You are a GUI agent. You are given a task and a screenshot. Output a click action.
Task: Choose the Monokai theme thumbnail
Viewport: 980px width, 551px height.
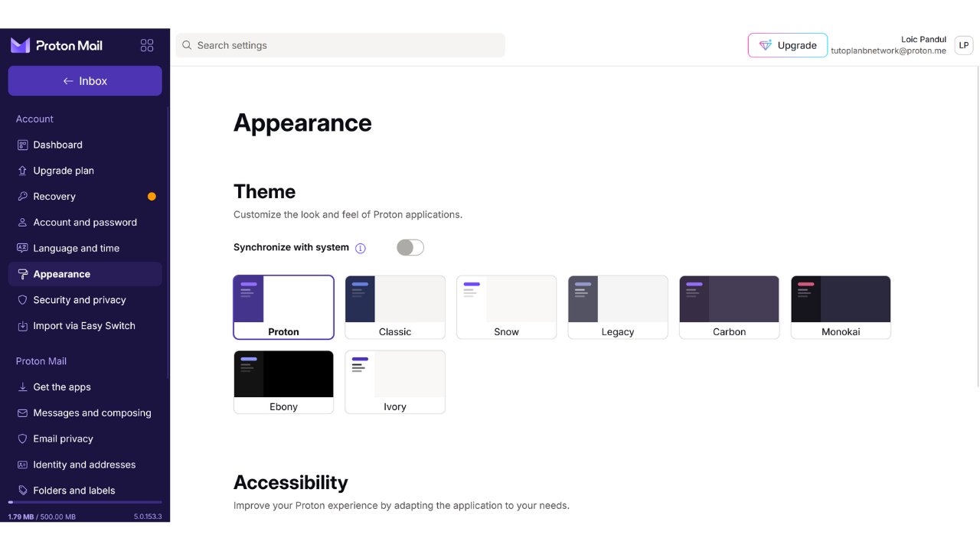[x=841, y=307]
